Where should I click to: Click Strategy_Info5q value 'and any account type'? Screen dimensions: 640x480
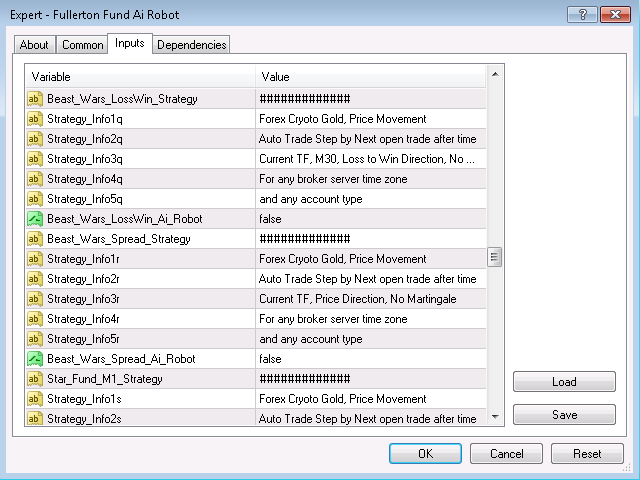tap(311, 199)
